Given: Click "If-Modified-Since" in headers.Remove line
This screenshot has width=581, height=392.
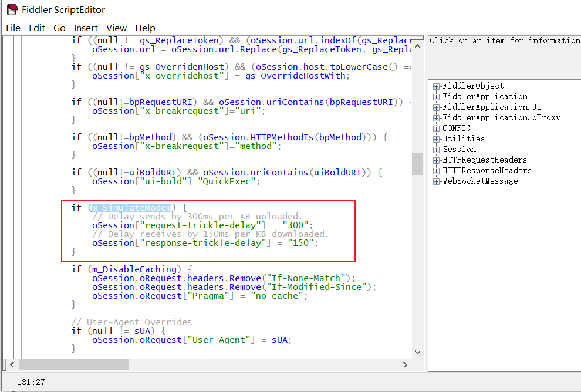Looking at the screenshot, I should (316, 287).
